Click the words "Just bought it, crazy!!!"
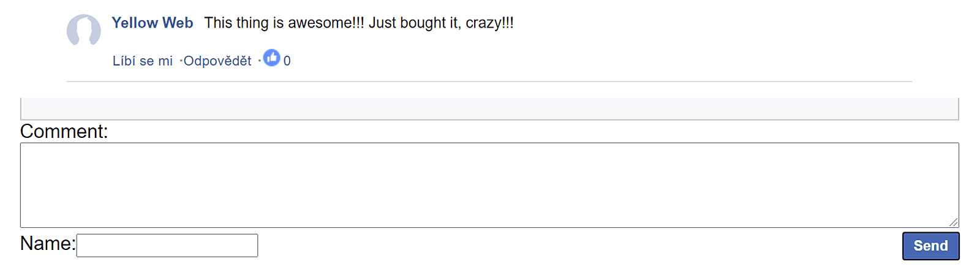The height and width of the screenshot is (272, 980). point(441,23)
